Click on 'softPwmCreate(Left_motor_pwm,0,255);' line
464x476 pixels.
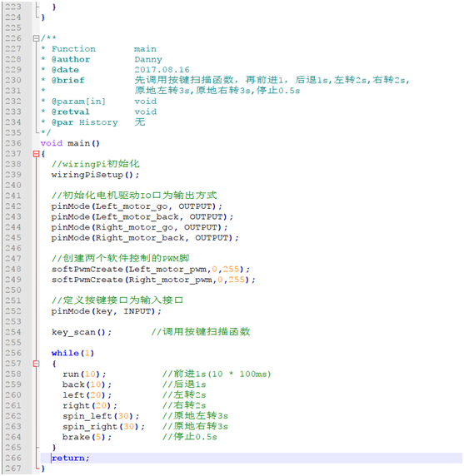click(x=151, y=270)
